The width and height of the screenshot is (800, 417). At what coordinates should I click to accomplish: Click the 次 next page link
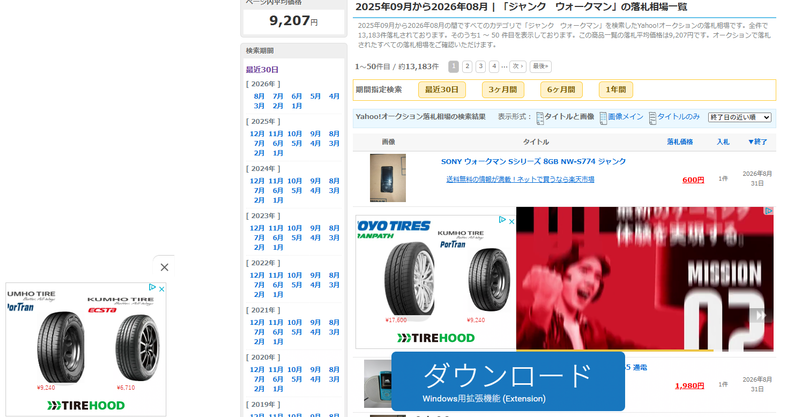[518, 66]
